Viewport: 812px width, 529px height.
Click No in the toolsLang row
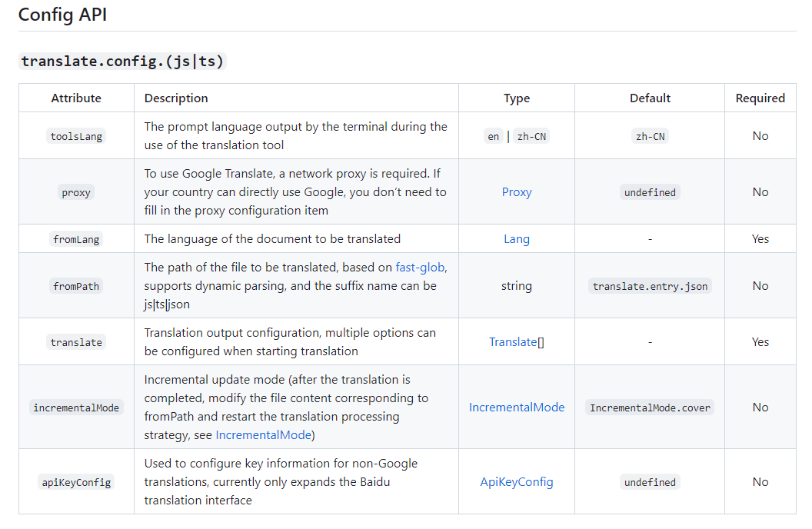coord(760,135)
